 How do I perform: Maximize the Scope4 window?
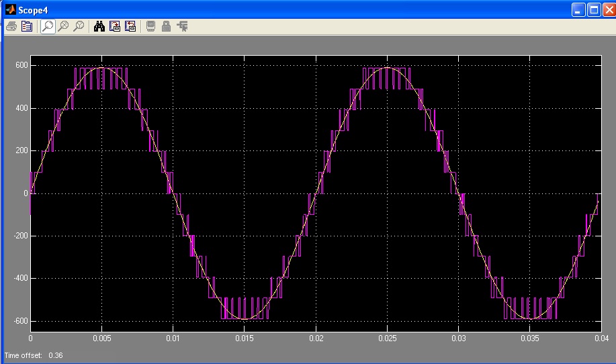tap(594, 10)
